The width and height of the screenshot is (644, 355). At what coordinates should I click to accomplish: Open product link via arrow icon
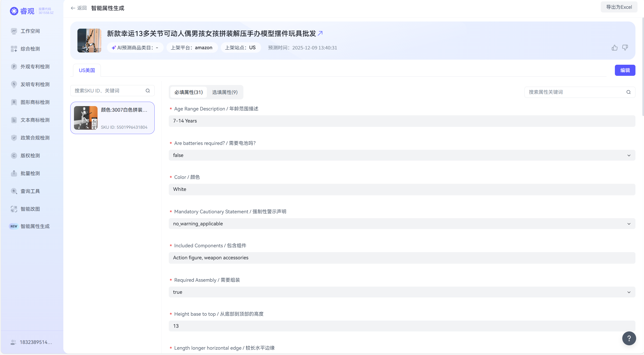pyautogui.click(x=320, y=33)
